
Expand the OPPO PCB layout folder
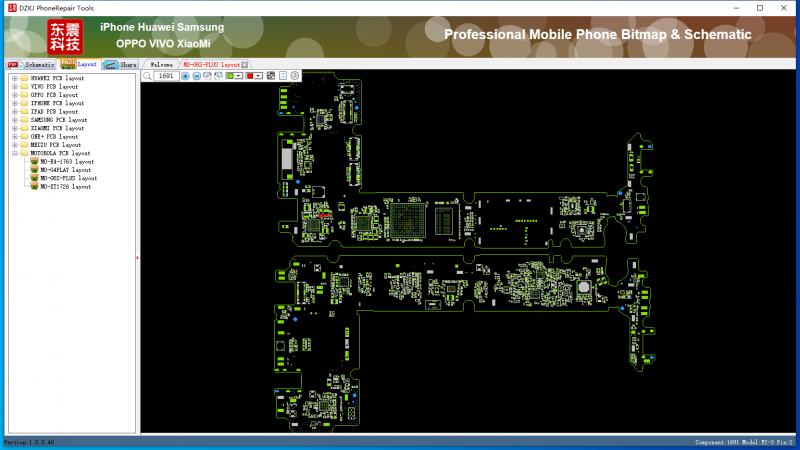pyautogui.click(x=15, y=95)
